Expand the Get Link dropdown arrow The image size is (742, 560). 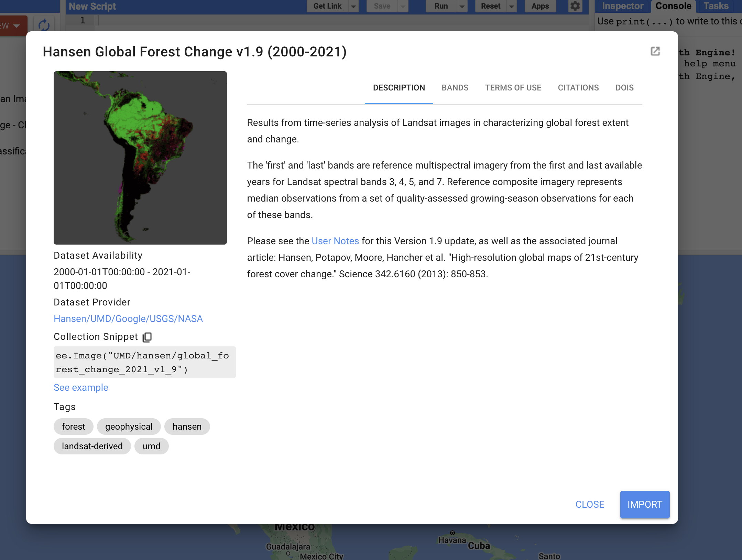(x=353, y=6)
